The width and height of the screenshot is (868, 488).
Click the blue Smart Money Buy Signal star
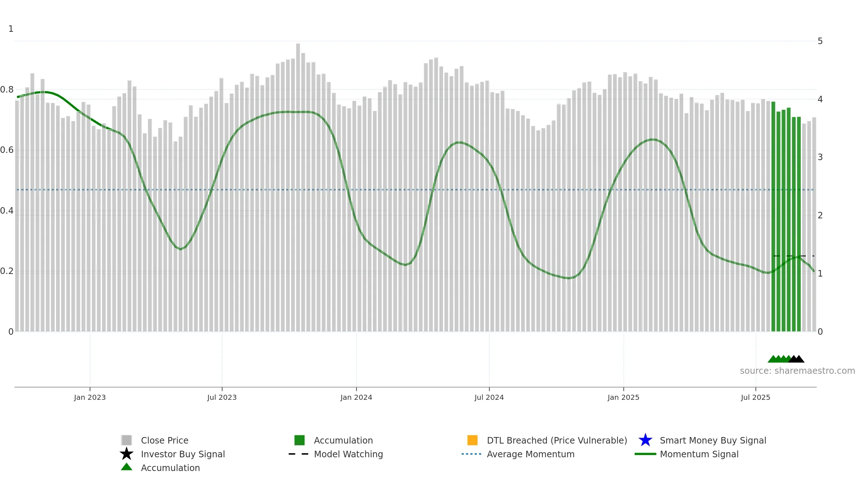click(646, 440)
